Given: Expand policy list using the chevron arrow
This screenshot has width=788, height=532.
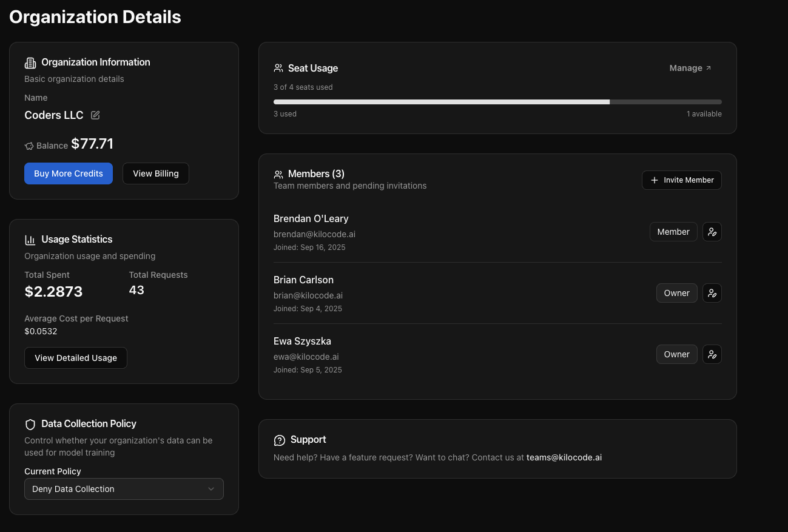Looking at the screenshot, I should coord(211,489).
